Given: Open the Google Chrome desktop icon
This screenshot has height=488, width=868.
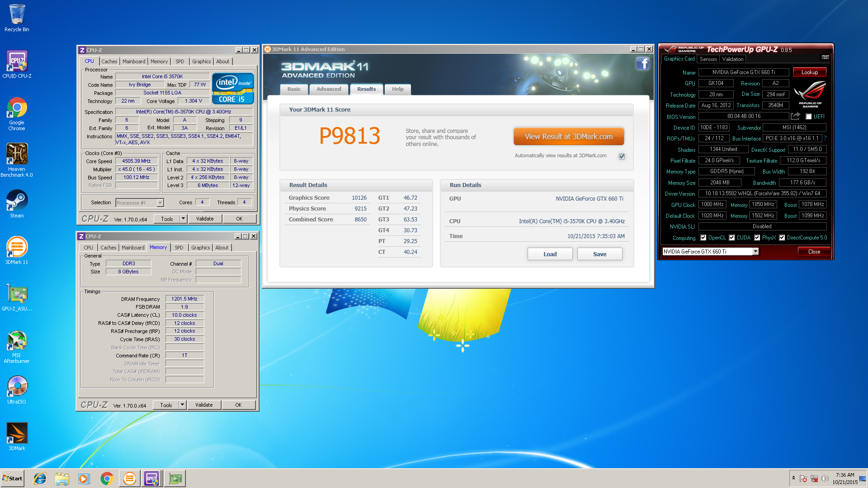Looking at the screenshot, I should [x=17, y=114].
